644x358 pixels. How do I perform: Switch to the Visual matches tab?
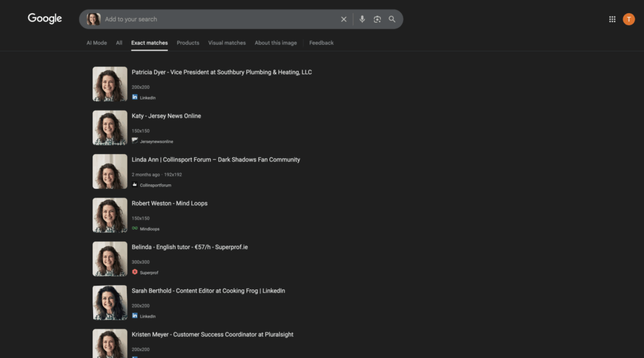(x=226, y=43)
